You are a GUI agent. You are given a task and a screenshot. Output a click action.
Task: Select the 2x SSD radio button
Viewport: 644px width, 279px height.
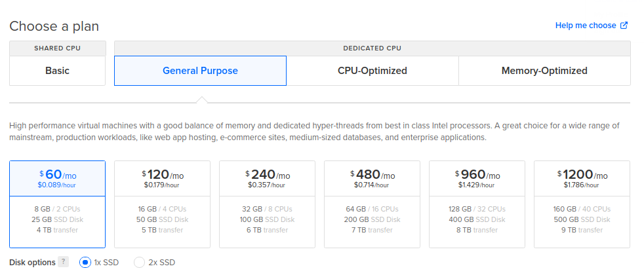point(139,263)
